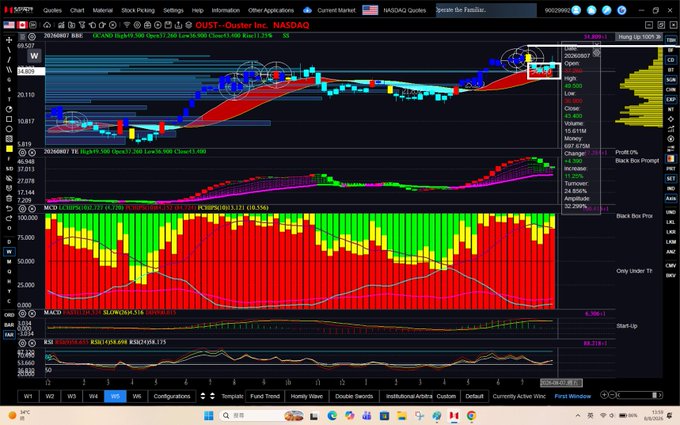Click the play circle toolbar icon
This screenshot has width=680, height=425.
158,25
